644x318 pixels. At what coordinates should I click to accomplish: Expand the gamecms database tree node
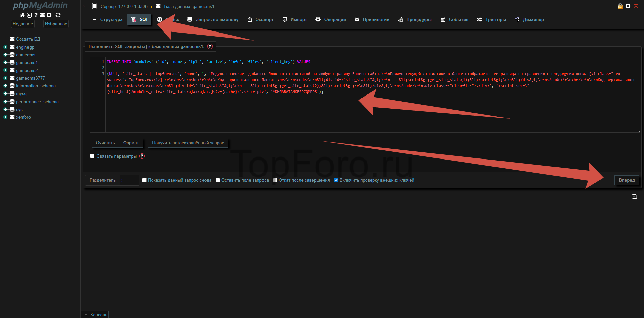(5, 55)
